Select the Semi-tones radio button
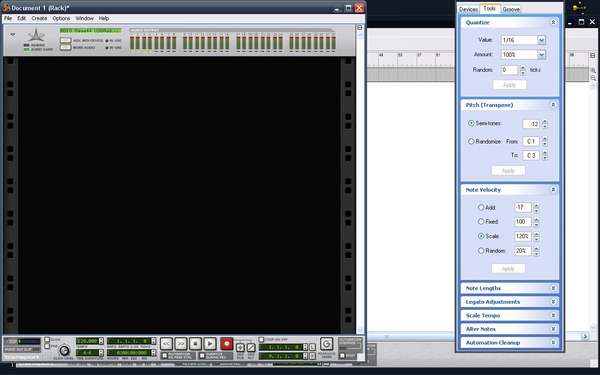The width and height of the screenshot is (600, 375). coord(471,123)
